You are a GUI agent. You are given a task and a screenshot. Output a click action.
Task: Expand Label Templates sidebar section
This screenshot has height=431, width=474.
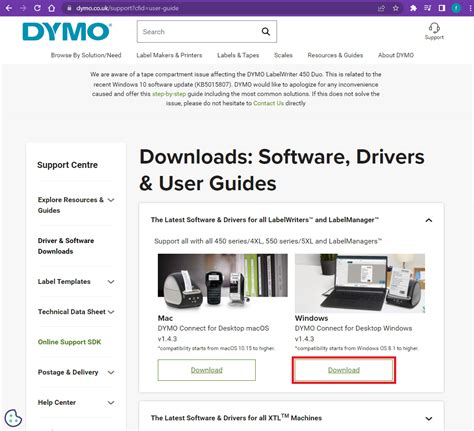(x=76, y=282)
